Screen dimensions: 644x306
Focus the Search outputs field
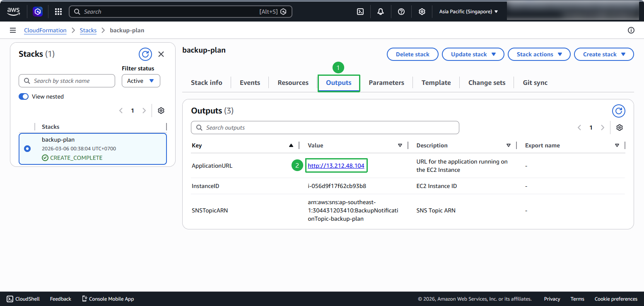tap(325, 128)
